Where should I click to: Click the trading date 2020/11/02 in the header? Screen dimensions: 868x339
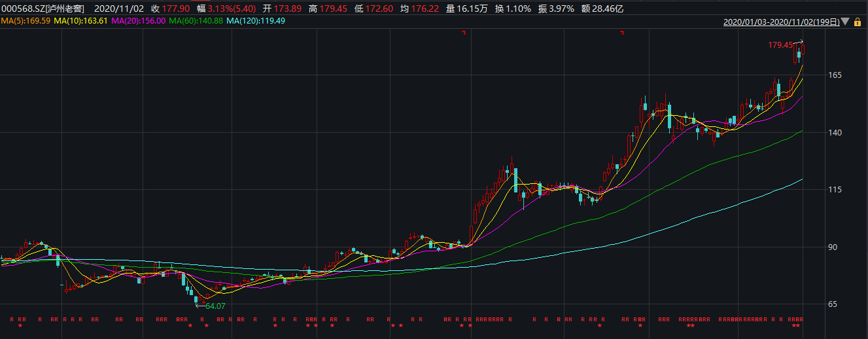click(119, 9)
